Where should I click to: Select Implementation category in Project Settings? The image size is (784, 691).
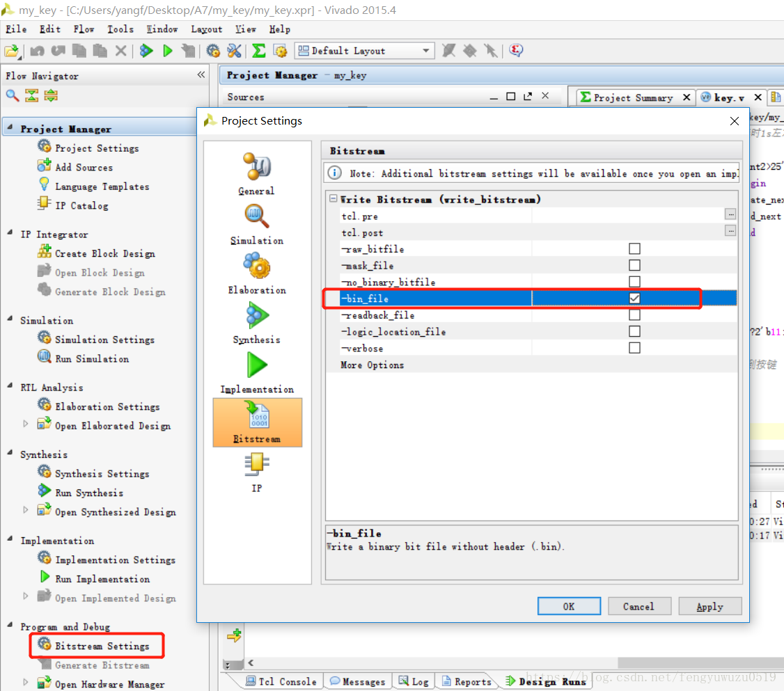click(257, 373)
